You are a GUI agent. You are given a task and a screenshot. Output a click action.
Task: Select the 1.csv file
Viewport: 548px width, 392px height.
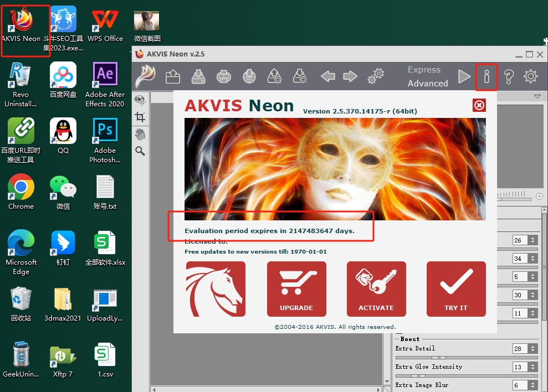pos(105,360)
